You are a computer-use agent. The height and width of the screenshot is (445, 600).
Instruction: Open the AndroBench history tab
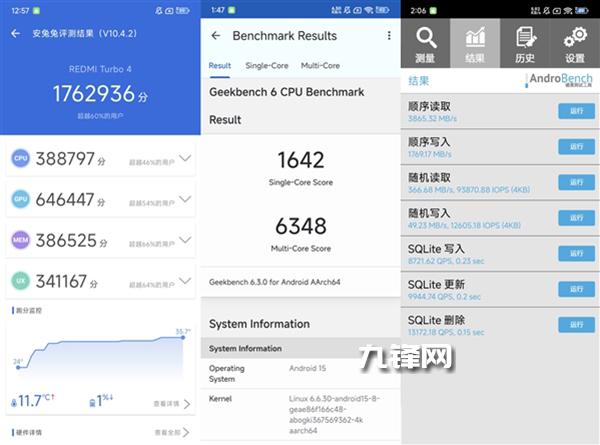point(525,44)
